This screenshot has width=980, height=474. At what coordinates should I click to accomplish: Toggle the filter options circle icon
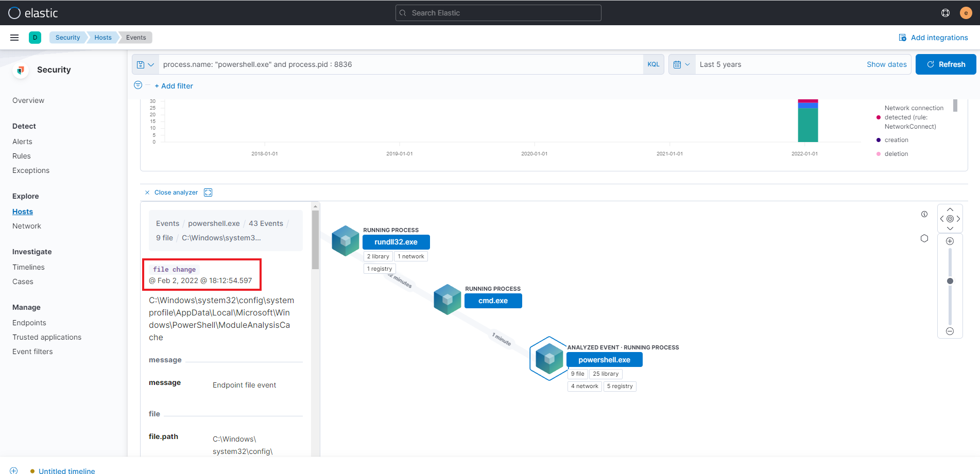pyautogui.click(x=138, y=85)
